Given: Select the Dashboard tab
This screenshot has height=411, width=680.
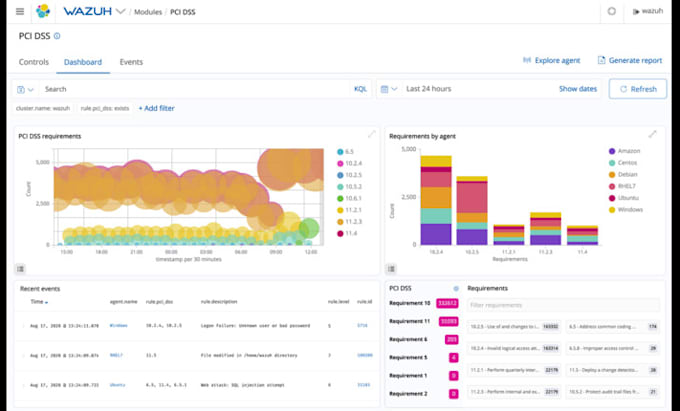Looking at the screenshot, I should (x=83, y=62).
